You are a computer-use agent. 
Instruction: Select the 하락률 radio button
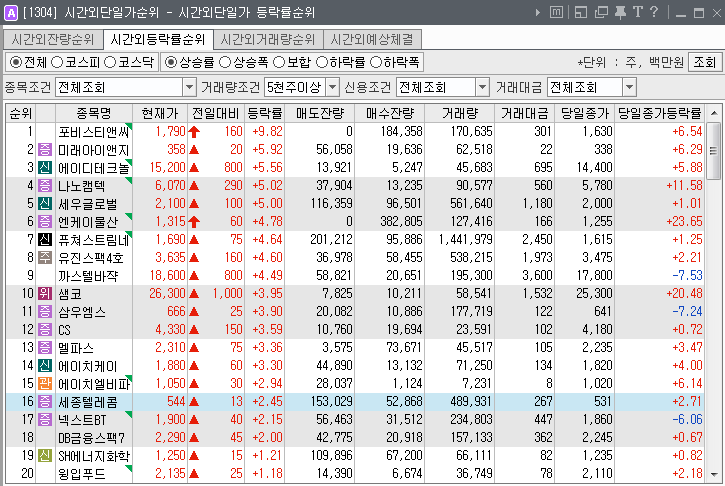(321, 62)
